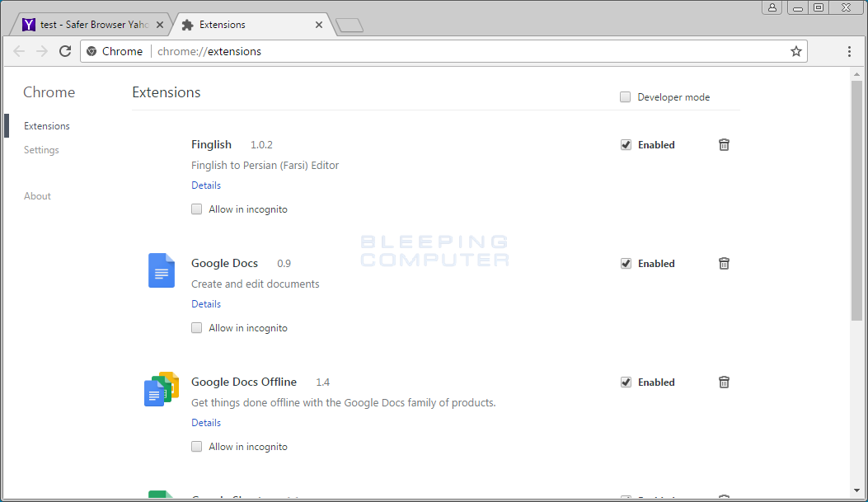This screenshot has height=502, width=868.
Task: Open the Chrome three-dot menu
Action: (x=850, y=50)
